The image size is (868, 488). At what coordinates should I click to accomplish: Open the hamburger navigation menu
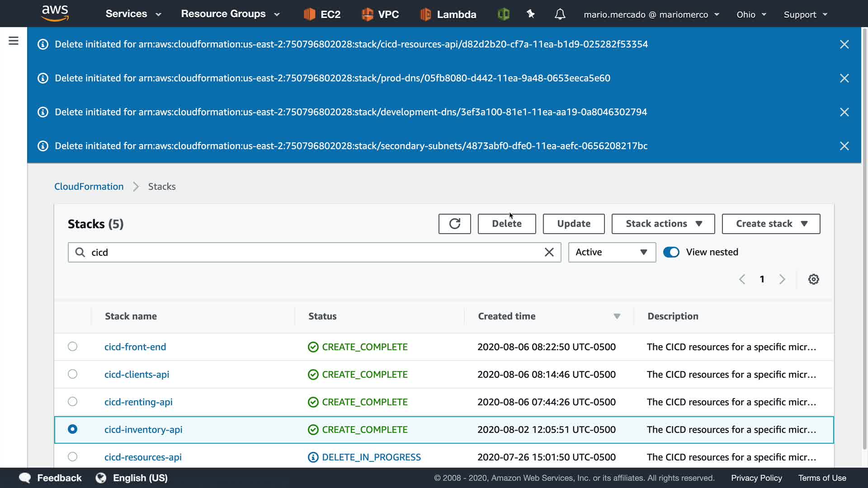point(14,41)
